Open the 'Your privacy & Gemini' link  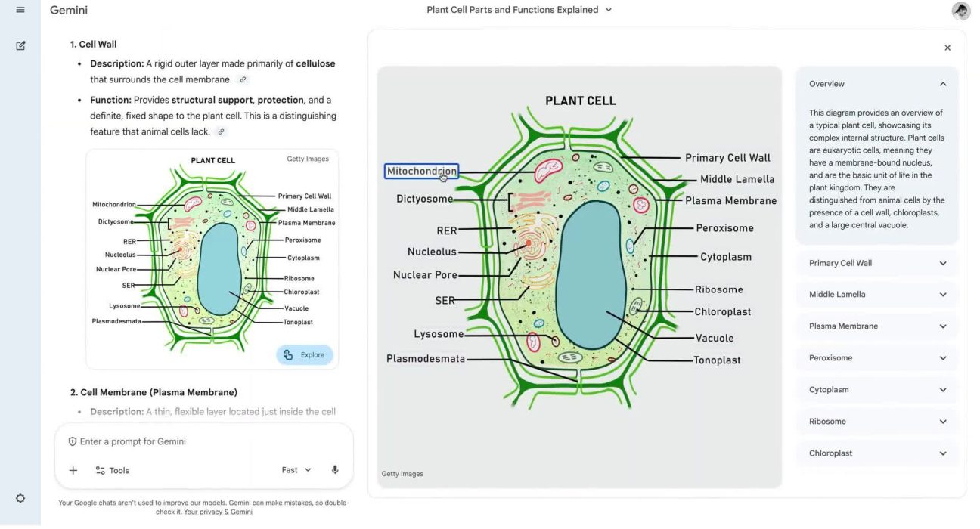tap(218, 512)
